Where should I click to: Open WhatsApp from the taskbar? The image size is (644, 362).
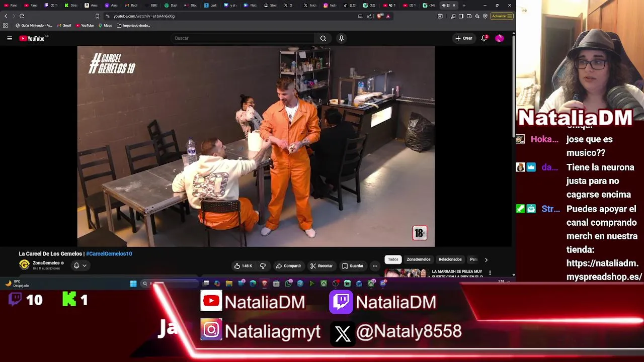point(288,284)
